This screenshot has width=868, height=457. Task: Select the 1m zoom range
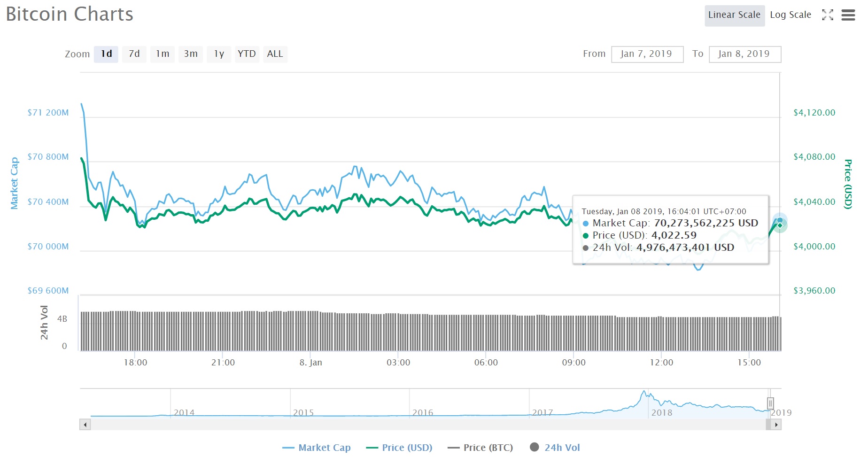coord(163,54)
